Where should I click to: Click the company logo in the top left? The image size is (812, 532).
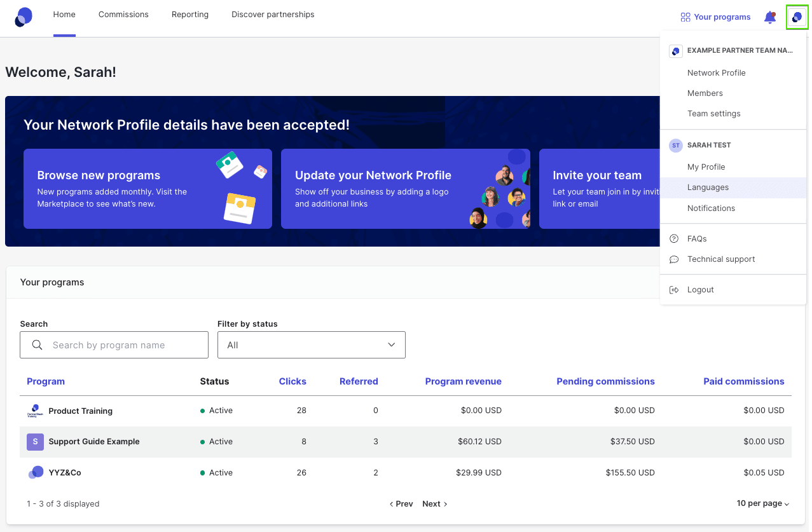[x=23, y=16]
